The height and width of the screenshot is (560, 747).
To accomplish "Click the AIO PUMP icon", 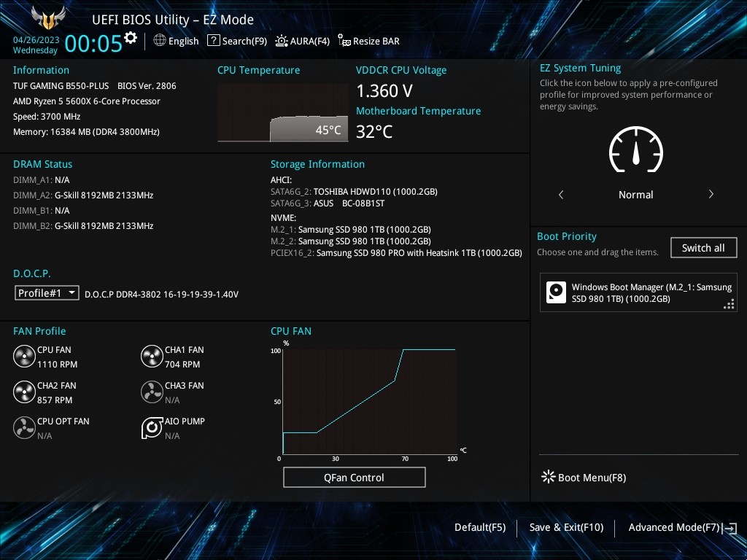I will pos(152,427).
